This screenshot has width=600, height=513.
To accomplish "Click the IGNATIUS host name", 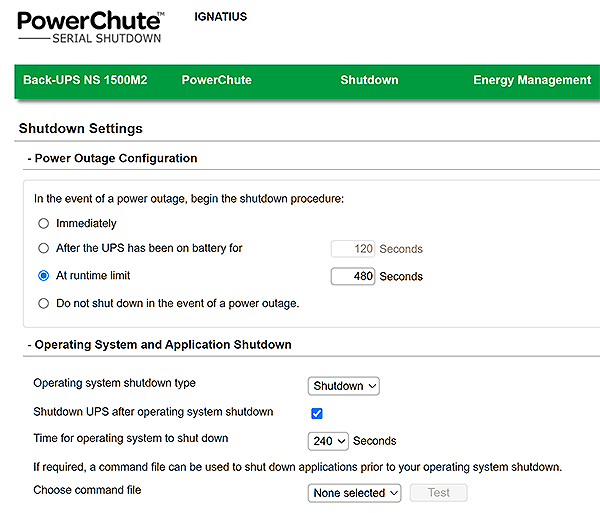I will (221, 17).
